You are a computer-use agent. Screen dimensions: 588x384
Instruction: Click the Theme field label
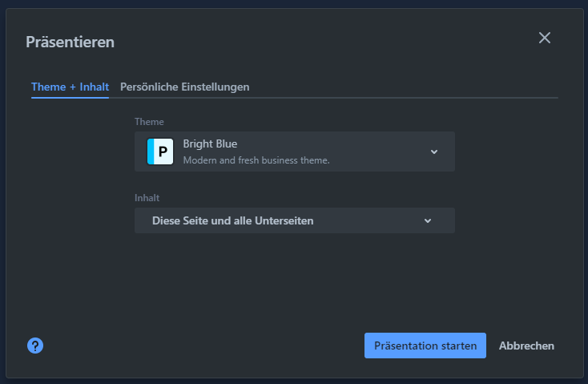pos(149,122)
